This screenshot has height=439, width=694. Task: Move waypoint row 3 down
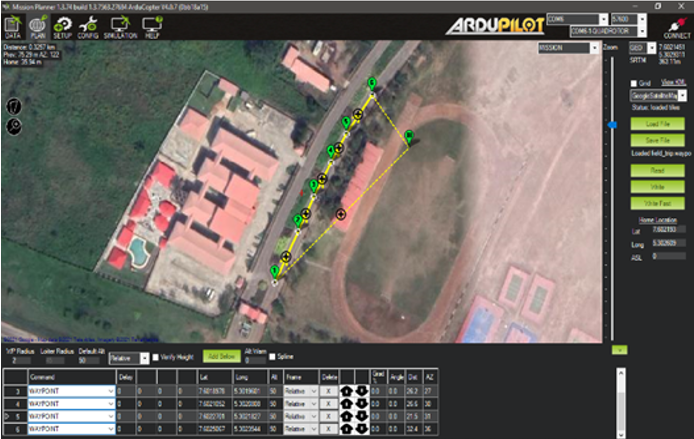(362, 391)
